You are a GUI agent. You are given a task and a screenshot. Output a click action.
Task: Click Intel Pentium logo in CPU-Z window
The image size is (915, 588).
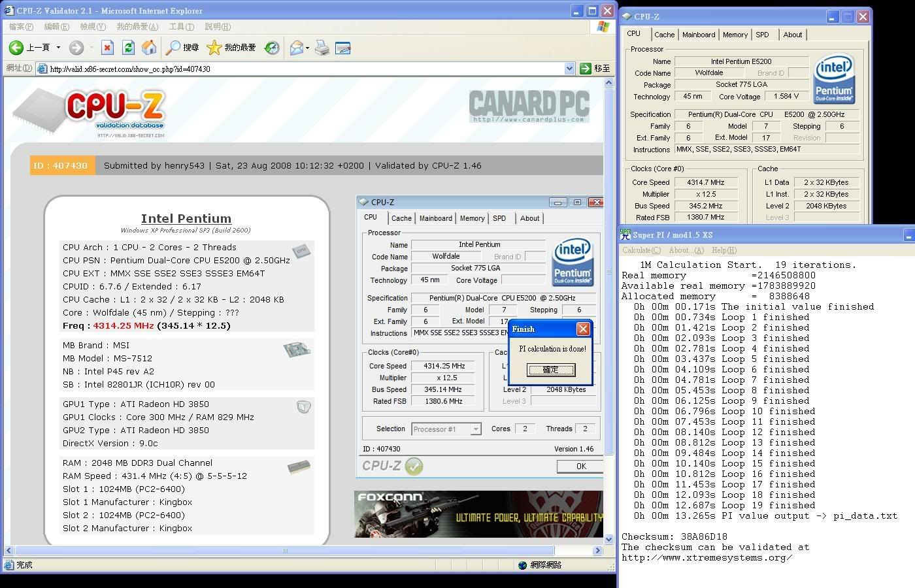pos(835,79)
